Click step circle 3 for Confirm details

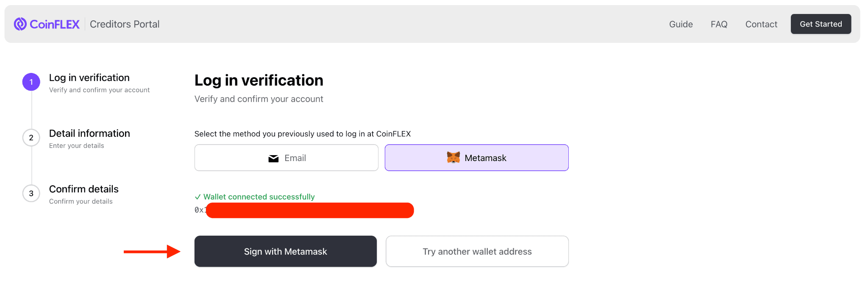coord(31,193)
